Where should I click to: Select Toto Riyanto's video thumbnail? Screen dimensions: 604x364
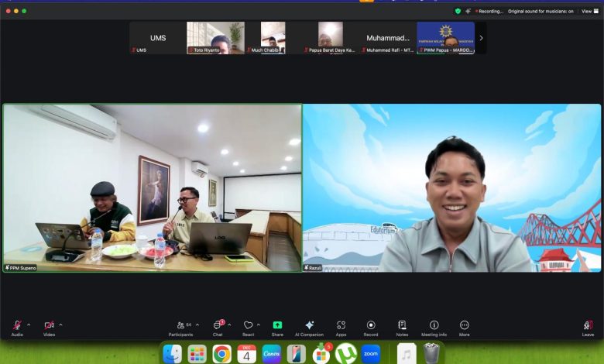[x=216, y=36]
